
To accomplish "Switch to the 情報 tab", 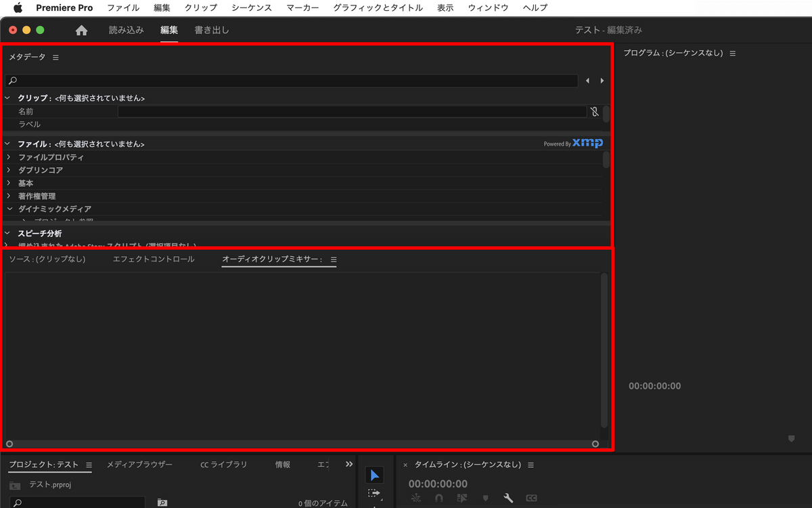I will pyautogui.click(x=283, y=465).
